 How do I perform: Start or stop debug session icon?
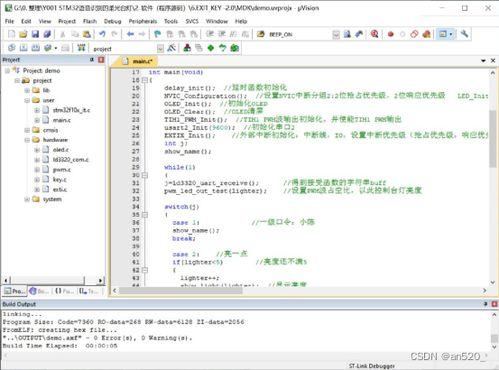point(375,34)
